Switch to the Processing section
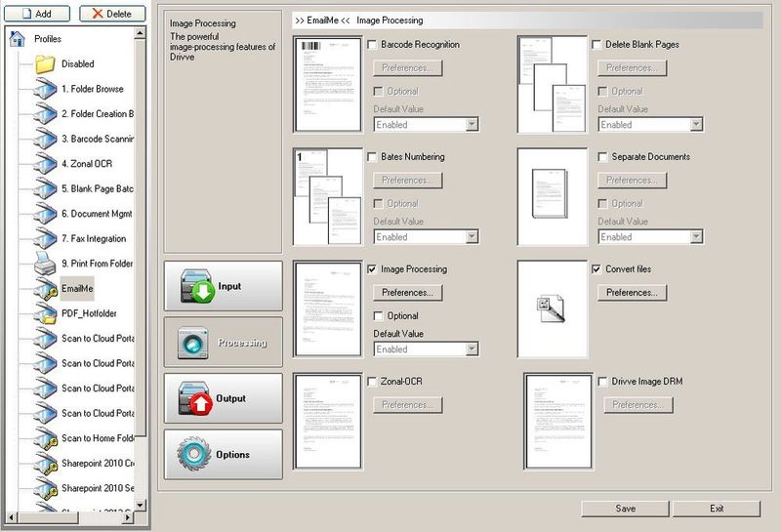Image resolution: width=781 pixels, height=532 pixels. [x=224, y=343]
